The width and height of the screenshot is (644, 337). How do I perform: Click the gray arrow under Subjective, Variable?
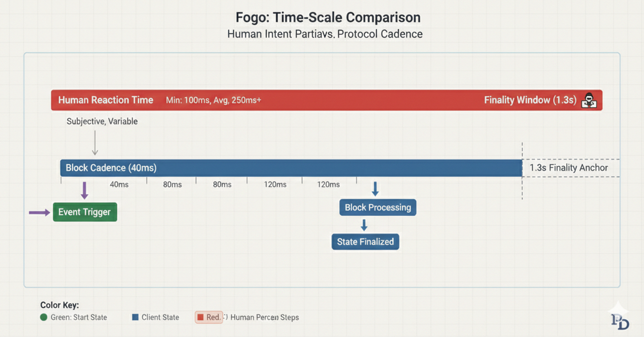95,143
